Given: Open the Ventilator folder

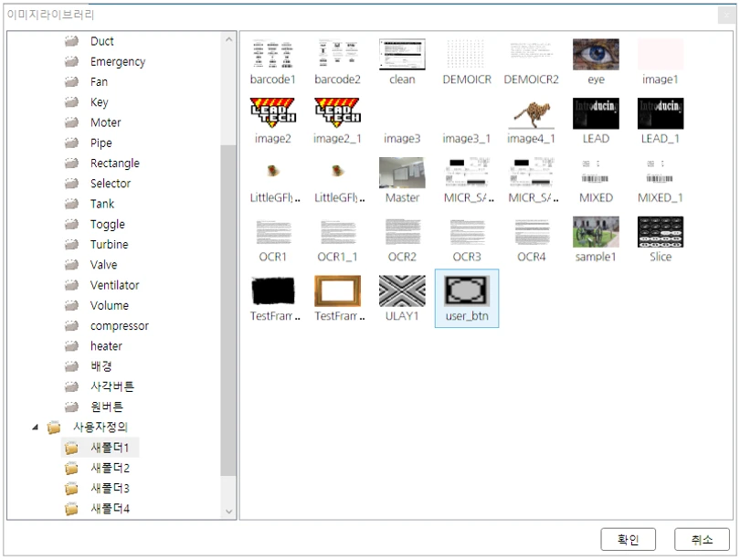Looking at the screenshot, I should click(x=115, y=285).
